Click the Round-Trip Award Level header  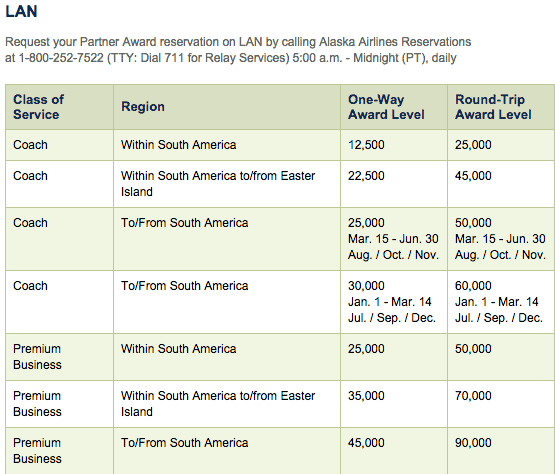click(x=493, y=107)
